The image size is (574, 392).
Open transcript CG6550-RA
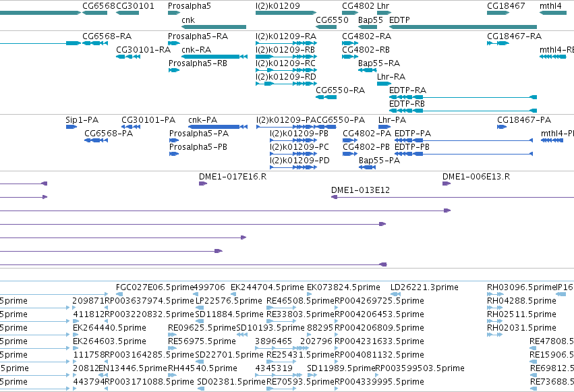point(326,97)
